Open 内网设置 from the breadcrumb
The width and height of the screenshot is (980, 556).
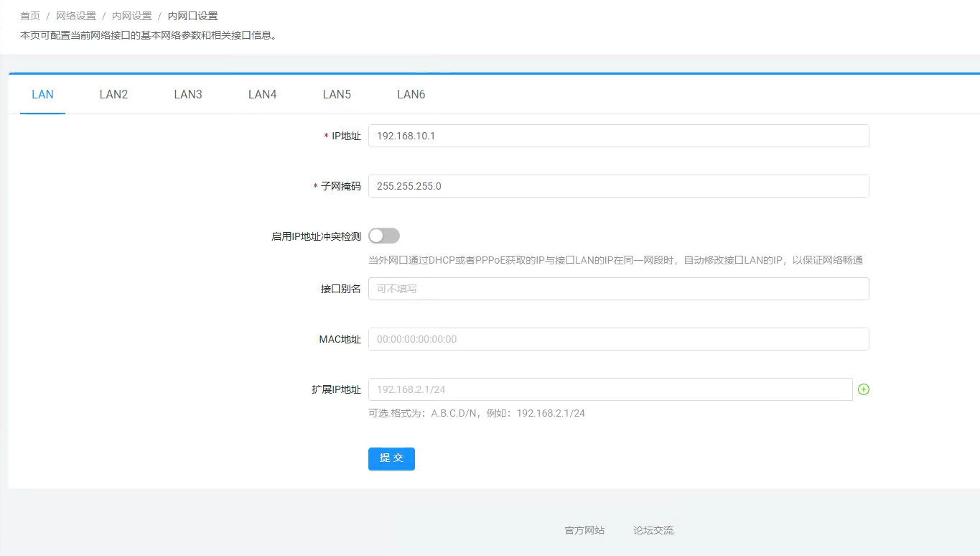tap(133, 15)
